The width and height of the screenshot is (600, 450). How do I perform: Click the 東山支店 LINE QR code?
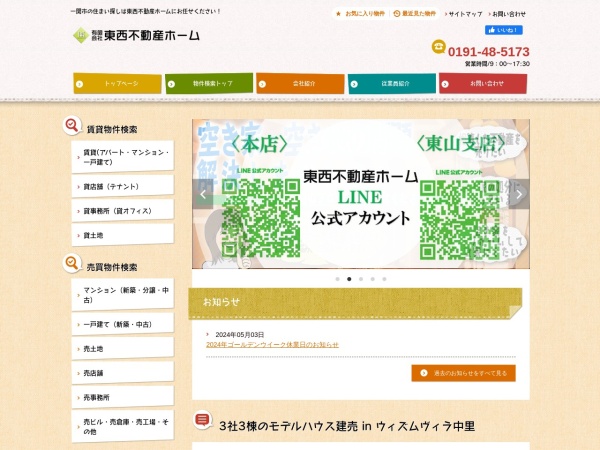point(460,220)
